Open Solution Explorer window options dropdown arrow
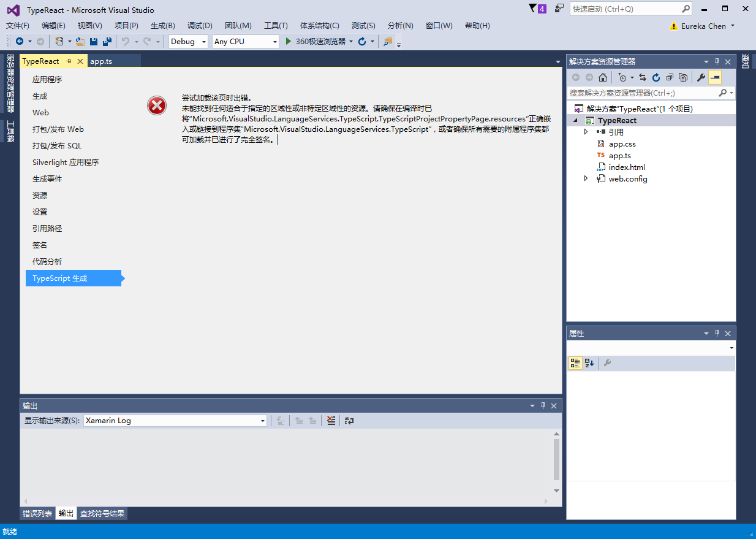Screen dimensions: 756x539 pyautogui.click(x=706, y=61)
